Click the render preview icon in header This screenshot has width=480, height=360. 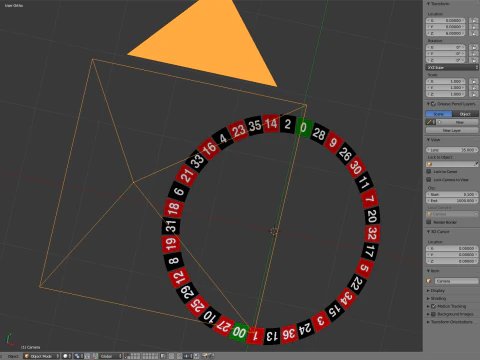pyautogui.click(x=205, y=356)
